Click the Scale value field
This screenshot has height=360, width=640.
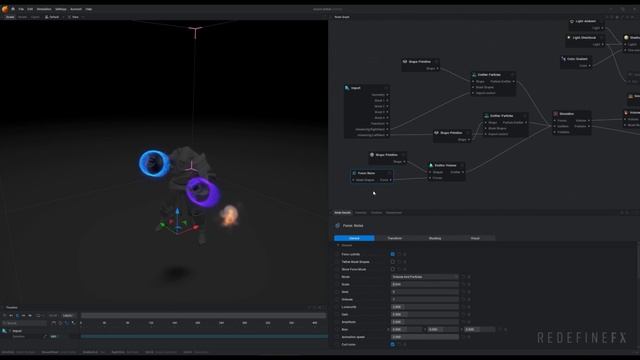pos(424,284)
